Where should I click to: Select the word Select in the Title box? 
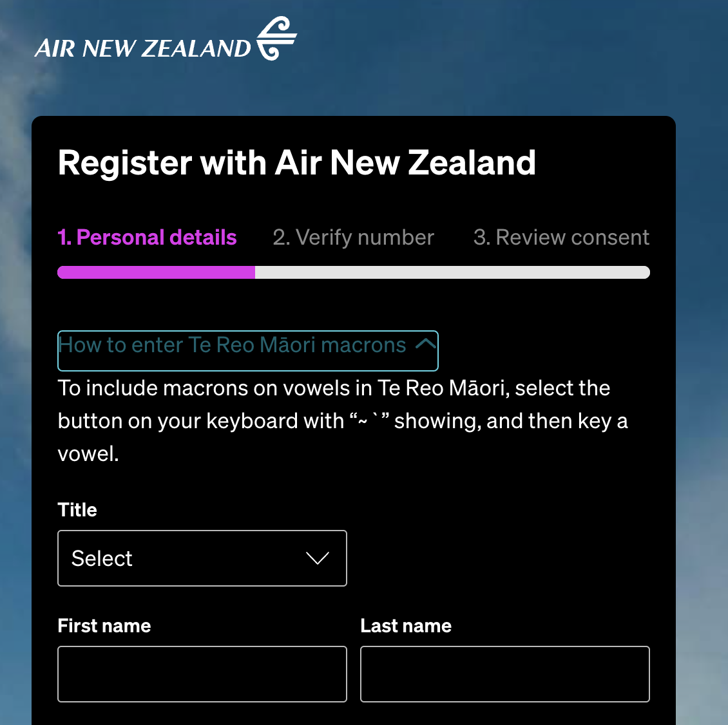pyautogui.click(x=102, y=558)
